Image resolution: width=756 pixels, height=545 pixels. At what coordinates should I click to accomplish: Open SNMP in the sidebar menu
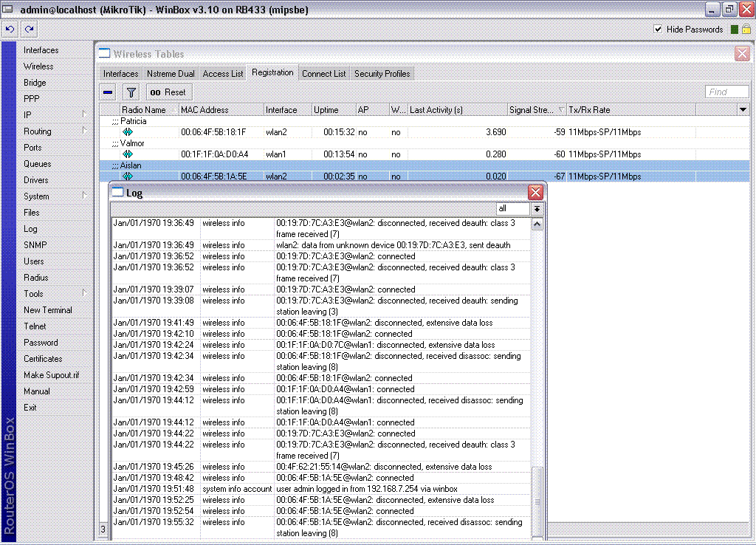35,245
